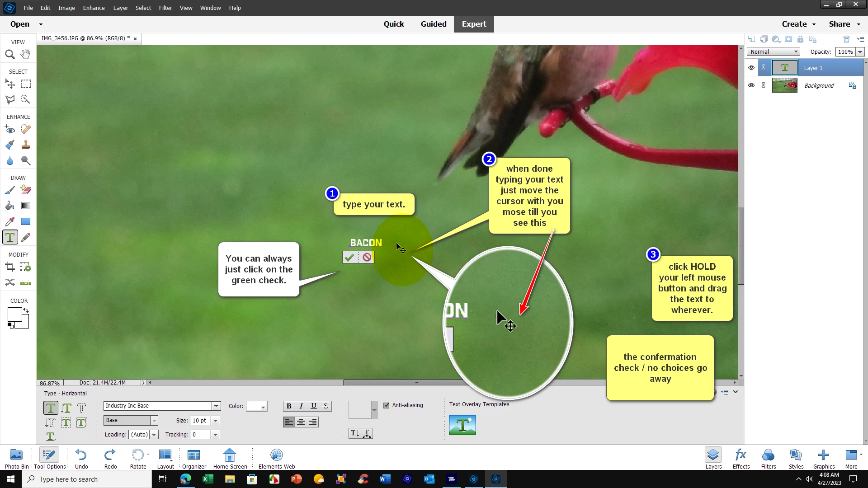Expand the Industry Inc Base font dropdown
Viewport: 868px width, 488px height.
tap(217, 406)
